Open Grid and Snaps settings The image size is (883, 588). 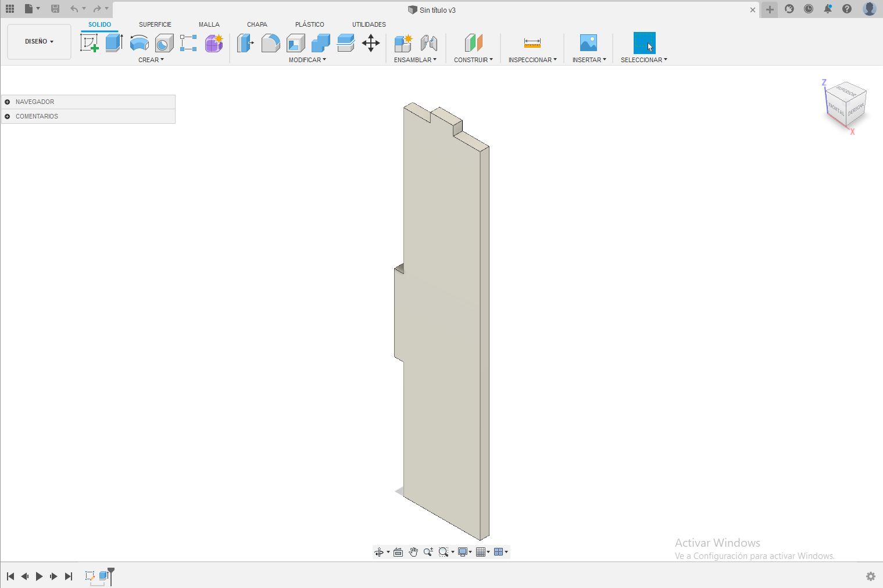point(481,552)
